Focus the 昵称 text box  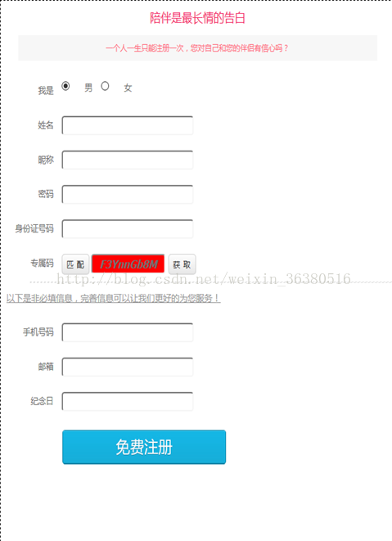pyautogui.click(x=128, y=160)
